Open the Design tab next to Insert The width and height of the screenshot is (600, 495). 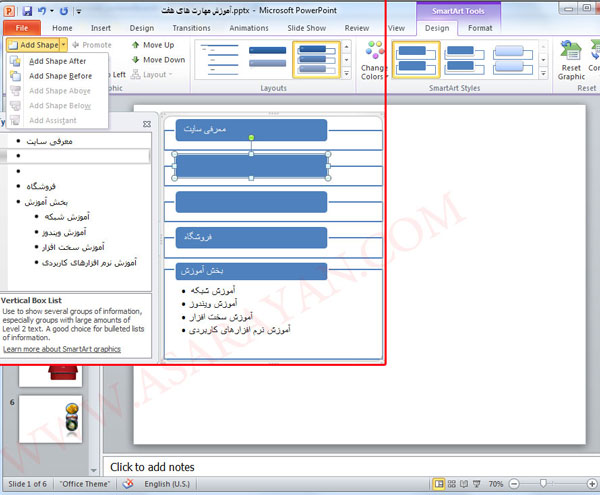[x=142, y=28]
